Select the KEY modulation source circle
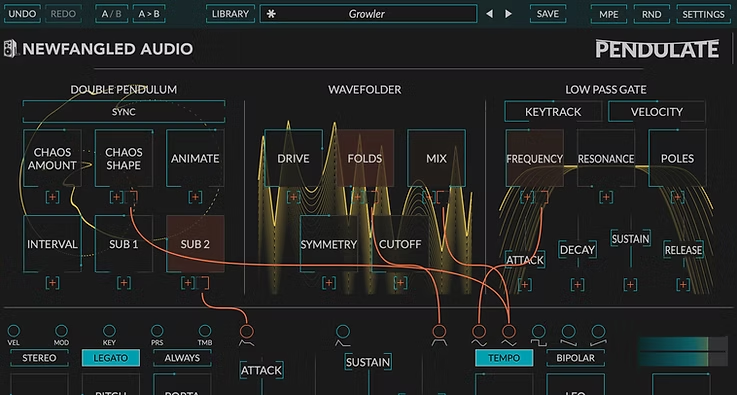 pyautogui.click(x=109, y=331)
